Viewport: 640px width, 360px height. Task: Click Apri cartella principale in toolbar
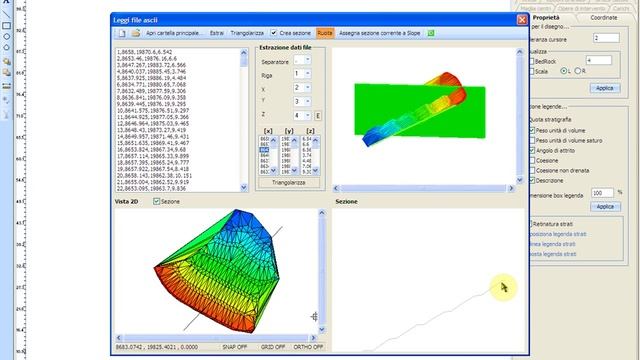173,33
